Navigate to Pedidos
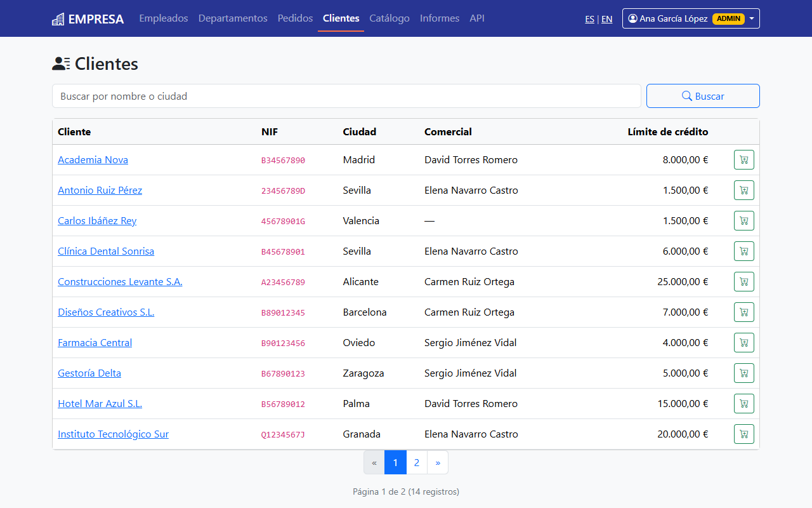This screenshot has height=508, width=812. (295, 18)
